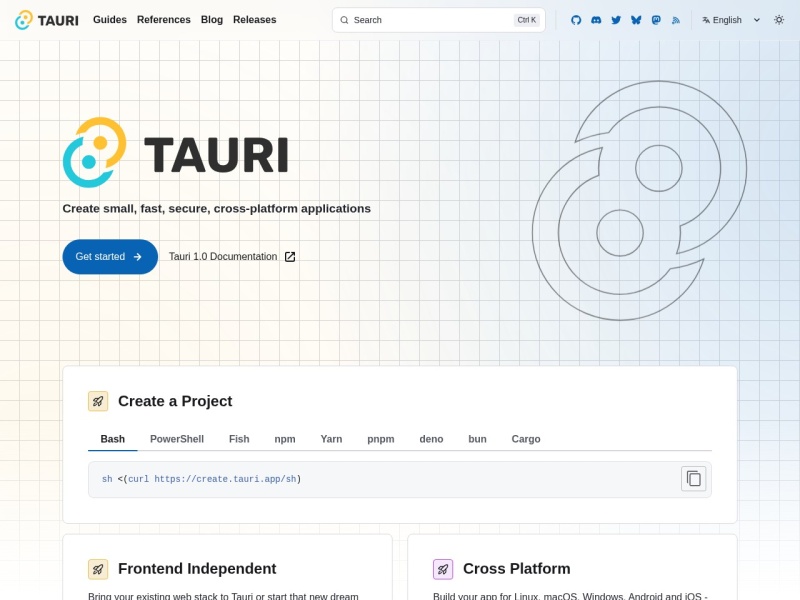
Task: Open the Twitter profile icon
Action: coord(616,20)
